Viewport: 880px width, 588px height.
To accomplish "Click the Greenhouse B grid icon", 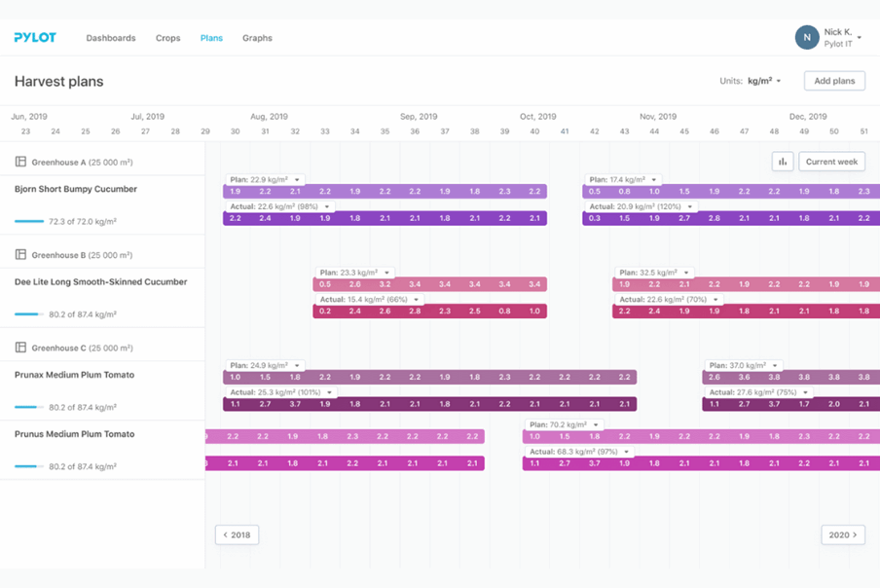I will 21,255.
